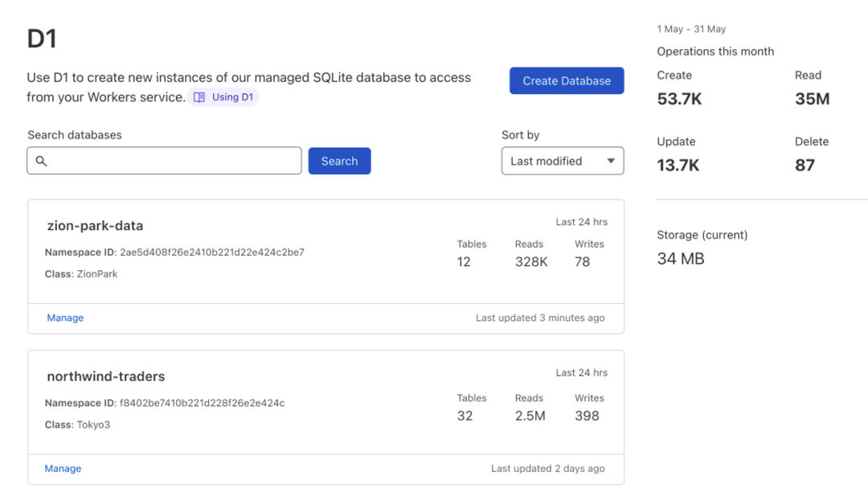Viewport: 868px width, 497px height.
Task: Open the Using D1 documentation link
Action: 232,97
